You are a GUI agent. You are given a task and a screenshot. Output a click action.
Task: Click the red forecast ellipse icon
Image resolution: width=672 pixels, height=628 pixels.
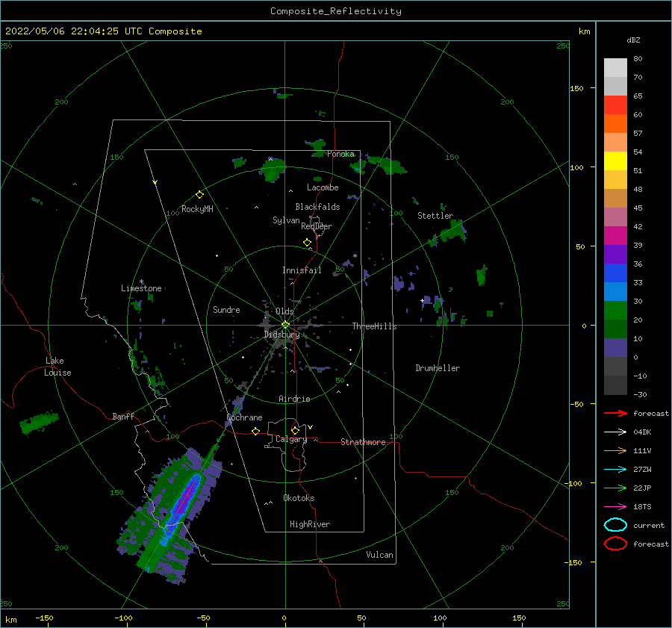tap(615, 544)
